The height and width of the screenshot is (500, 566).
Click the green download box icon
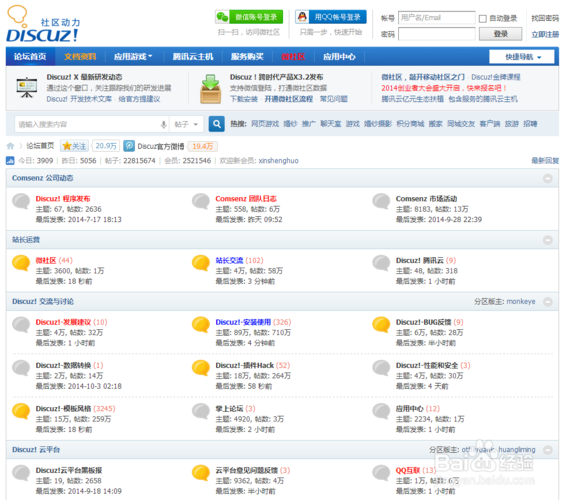coord(210,89)
